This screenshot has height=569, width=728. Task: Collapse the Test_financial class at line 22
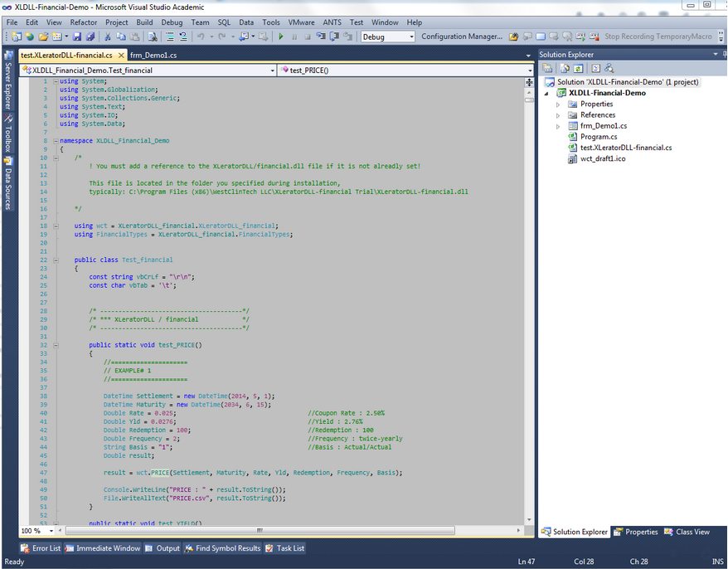click(x=56, y=260)
